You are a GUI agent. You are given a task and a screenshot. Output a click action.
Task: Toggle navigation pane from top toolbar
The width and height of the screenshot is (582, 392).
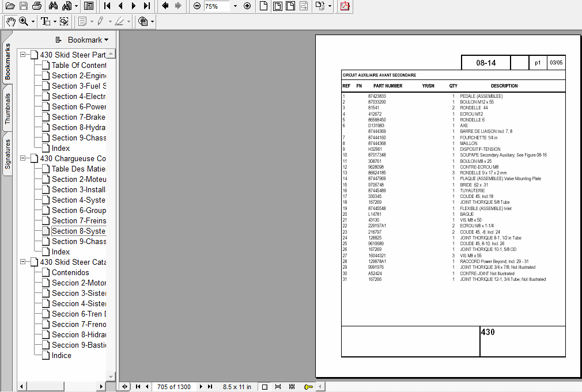tap(89, 6)
